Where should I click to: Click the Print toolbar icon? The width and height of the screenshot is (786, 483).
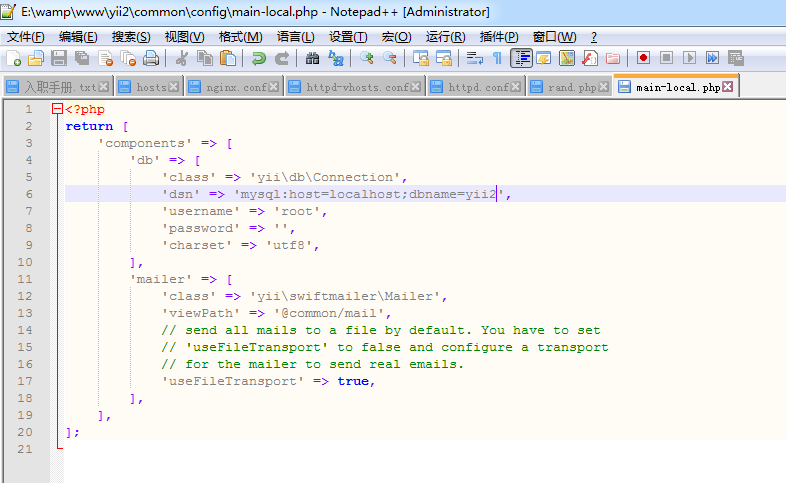[151, 58]
